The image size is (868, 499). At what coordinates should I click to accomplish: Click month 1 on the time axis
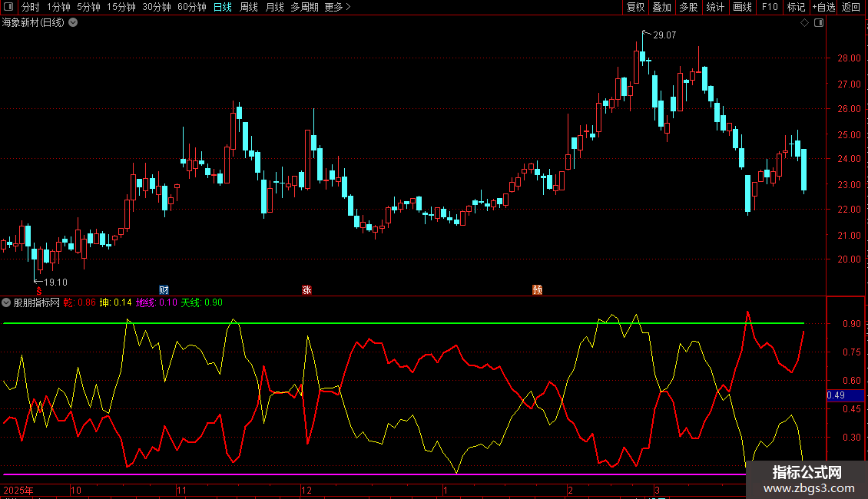coord(445,490)
